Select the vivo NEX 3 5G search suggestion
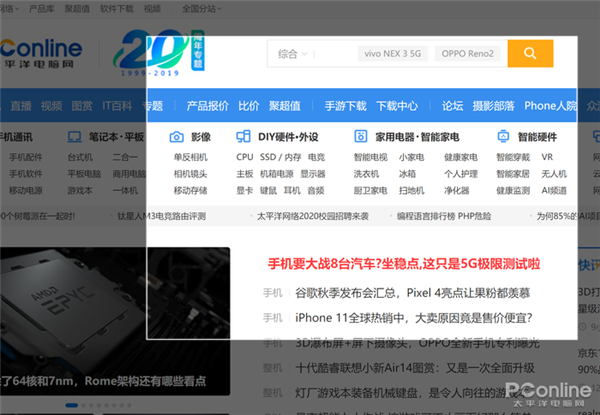This screenshot has width=600, height=415. pyautogui.click(x=393, y=54)
